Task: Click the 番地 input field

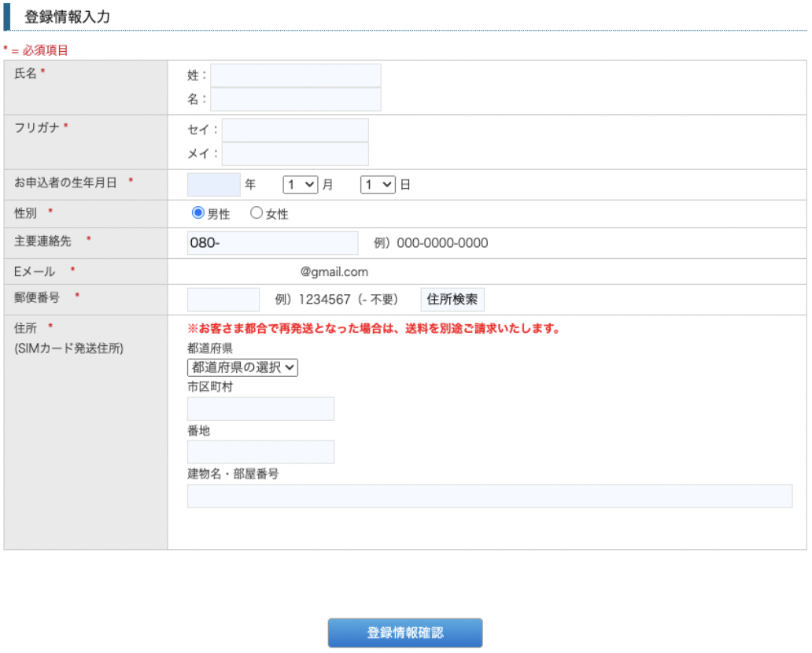Action: (260, 452)
